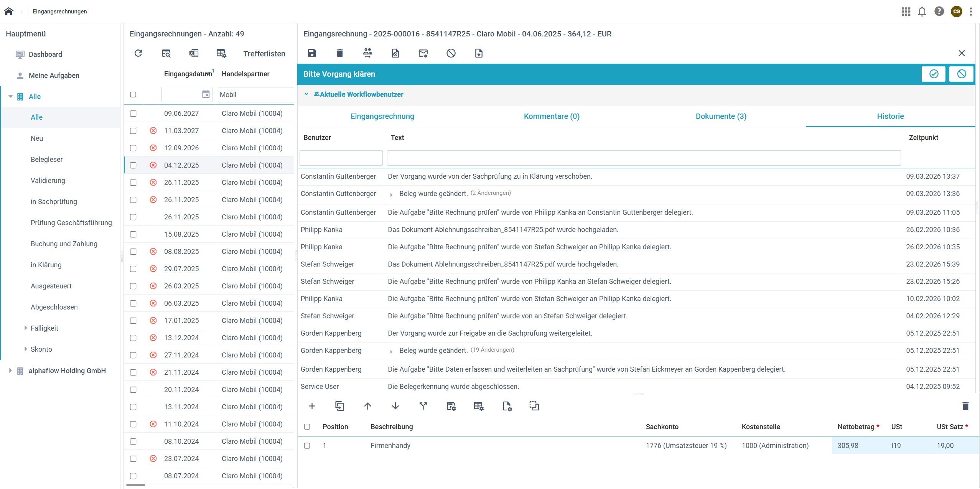The width and height of the screenshot is (980, 489).
Task: Click the Trefferlisten button
Action: pos(264,54)
